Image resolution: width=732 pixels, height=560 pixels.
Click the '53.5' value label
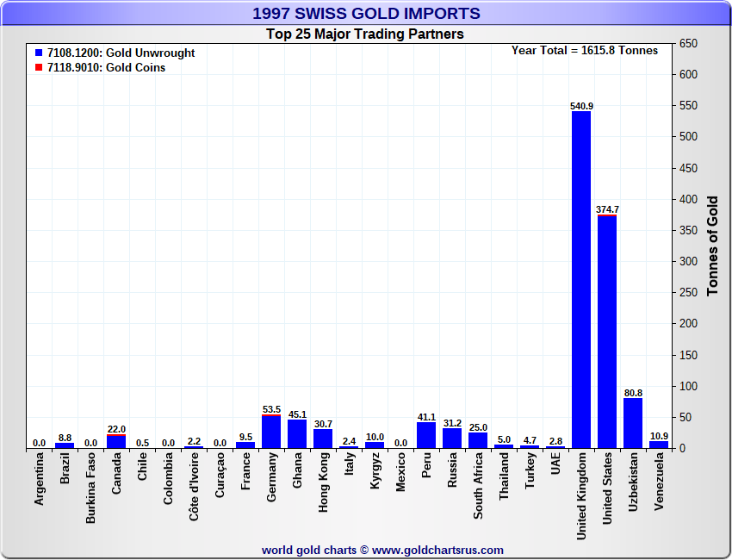coord(271,409)
